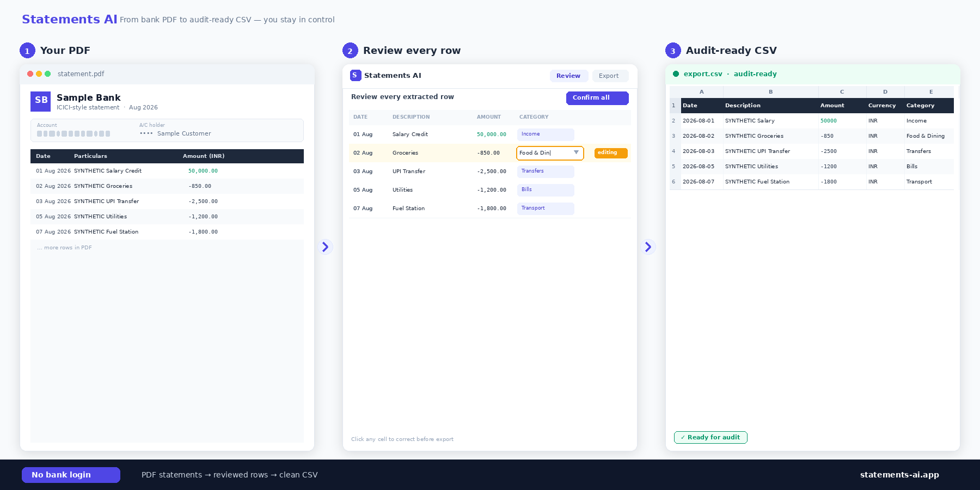The image size is (980, 490).
Task: Click 'Click any cell to correct before export' hint
Action: [402, 439]
